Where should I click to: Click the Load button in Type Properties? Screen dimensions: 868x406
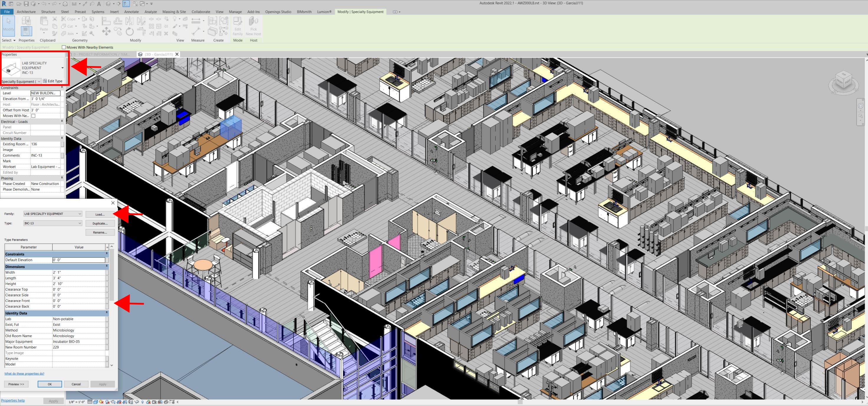[x=99, y=214]
